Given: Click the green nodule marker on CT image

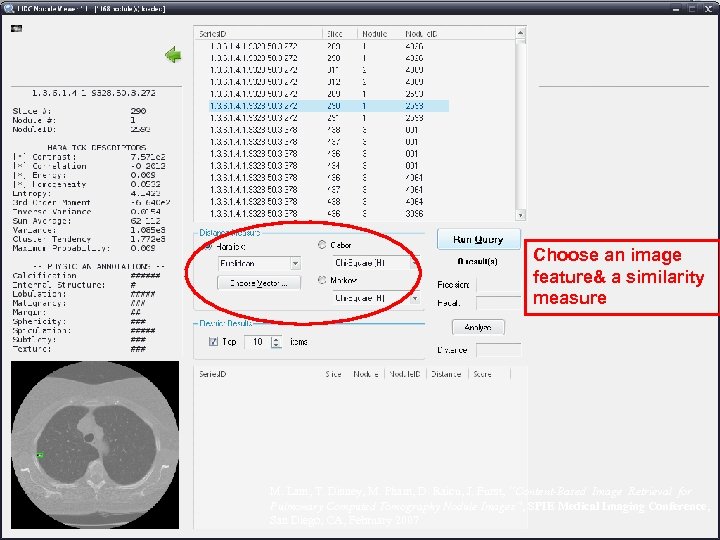Looking at the screenshot, I should pos(40,455).
